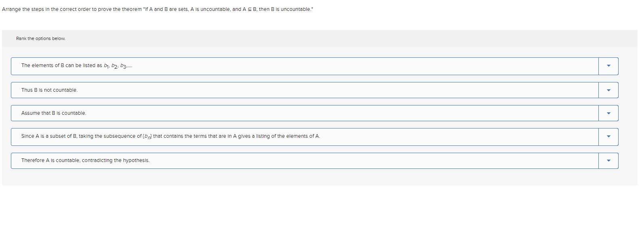Screen dimensions: 644x242
Task: Open the rank dropdown for "The elements of B can be listed"
Action: click(608, 66)
